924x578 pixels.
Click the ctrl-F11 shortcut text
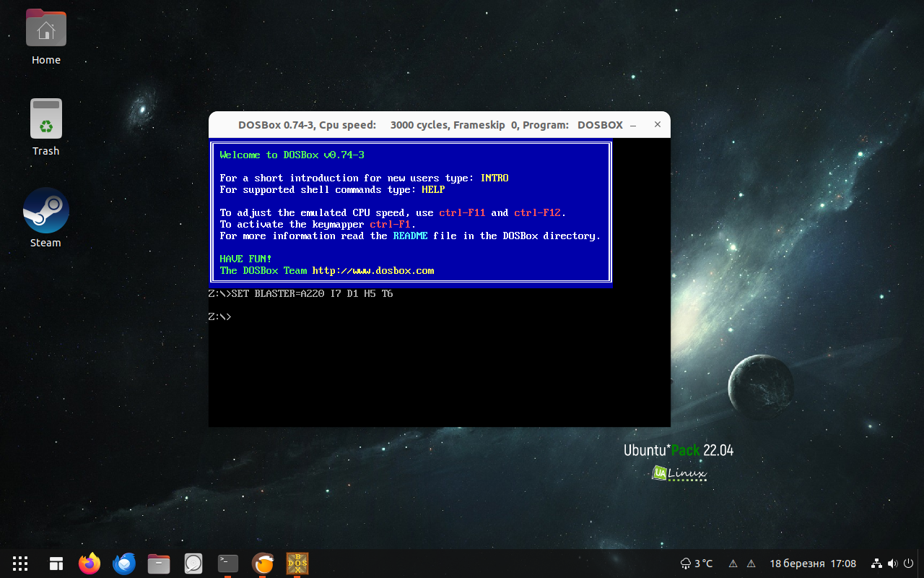[463, 212]
